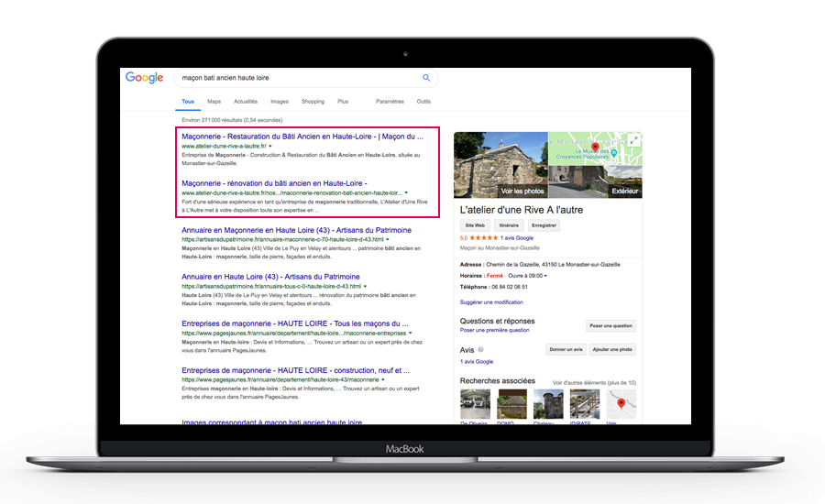Open the Chateau related search thumbnail
825x504 pixels.
pyautogui.click(x=548, y=404)
